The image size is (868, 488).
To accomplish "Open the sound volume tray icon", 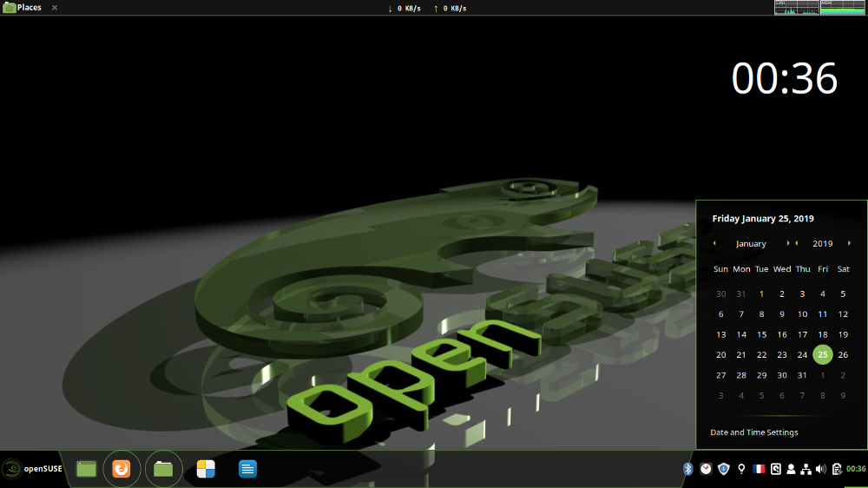I will pos(821,469).
